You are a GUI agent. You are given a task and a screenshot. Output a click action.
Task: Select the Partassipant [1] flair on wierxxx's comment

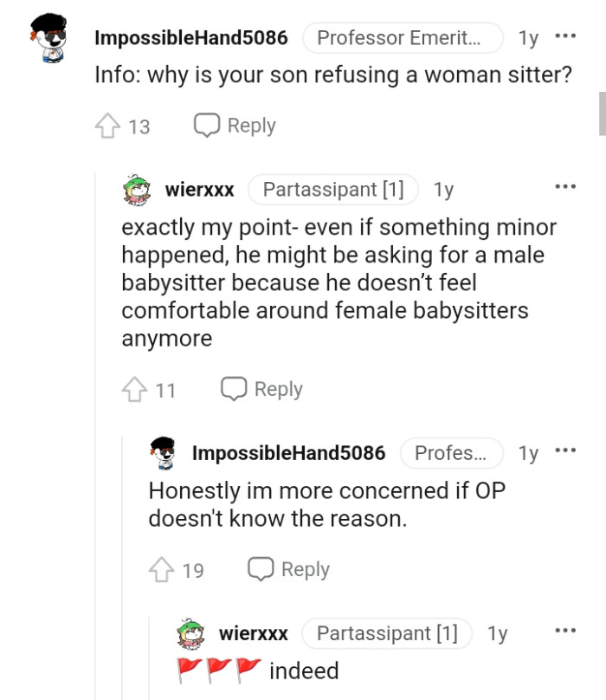click(332, 189)
